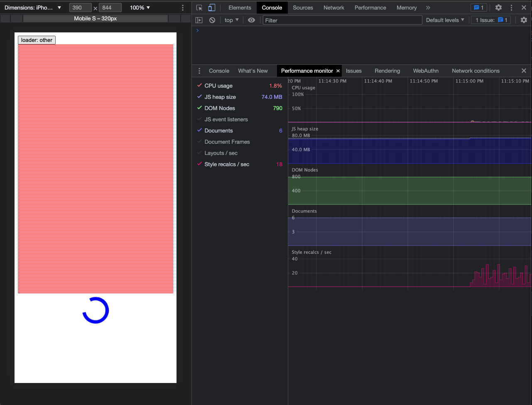Create live expression eye icon
532x405 pixels.
pyautogui.click(x=251, y=20)
